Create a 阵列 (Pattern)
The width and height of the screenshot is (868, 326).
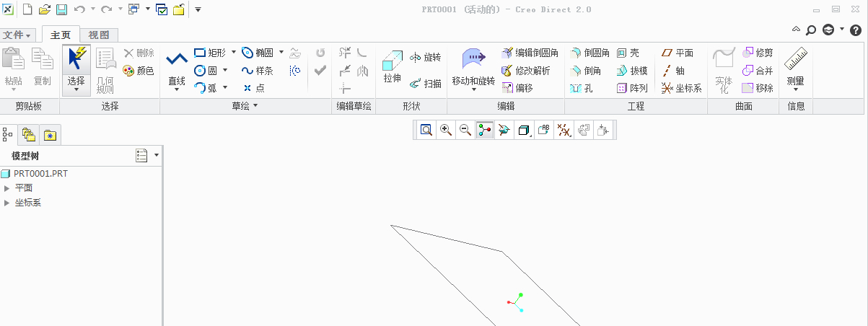coord(633,88)
